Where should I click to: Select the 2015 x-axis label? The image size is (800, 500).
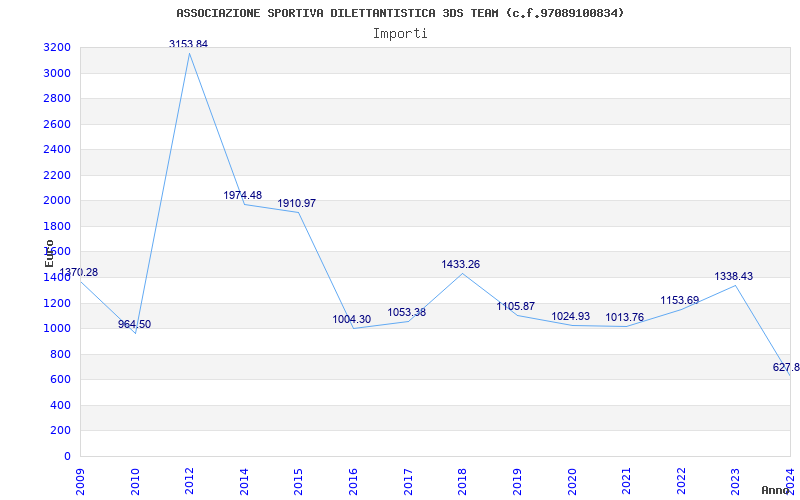[x=298, y=481]
